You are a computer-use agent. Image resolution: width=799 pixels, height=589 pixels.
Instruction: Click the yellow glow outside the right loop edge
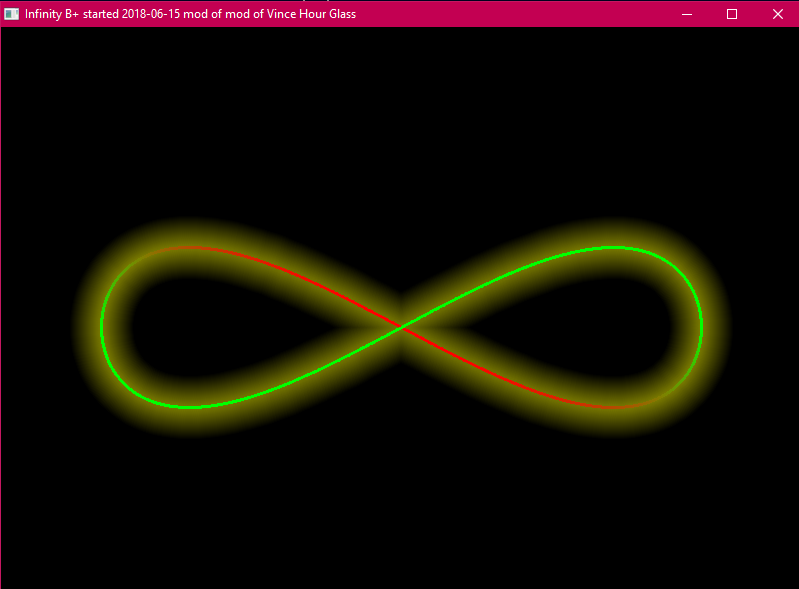717,327
